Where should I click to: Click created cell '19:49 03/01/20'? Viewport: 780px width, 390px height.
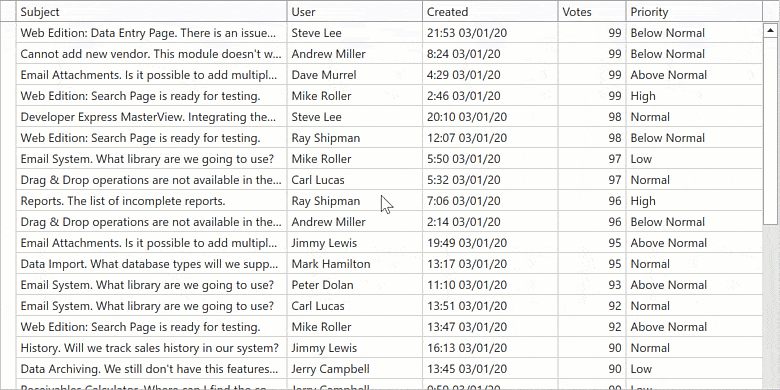pos(490,243)
